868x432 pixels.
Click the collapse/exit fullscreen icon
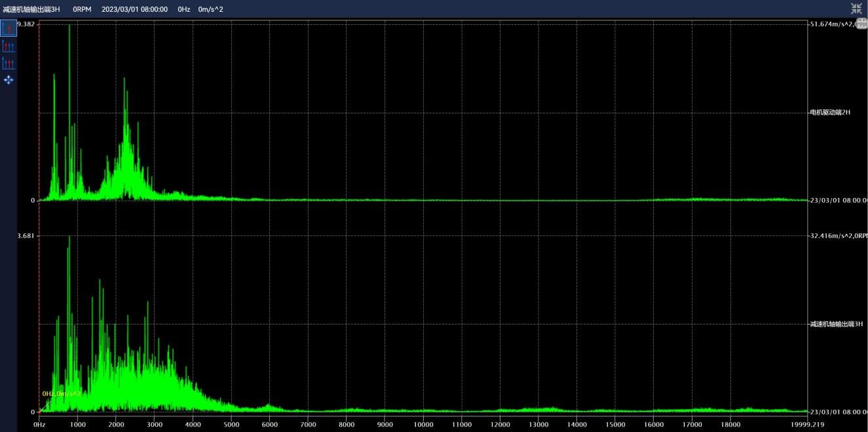(x=856, y=9)
